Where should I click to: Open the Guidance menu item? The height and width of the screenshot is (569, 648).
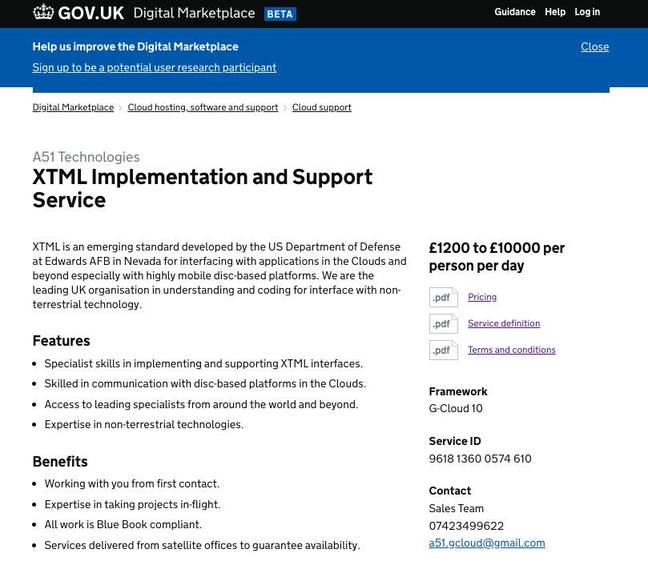click(x=515, y=12)
